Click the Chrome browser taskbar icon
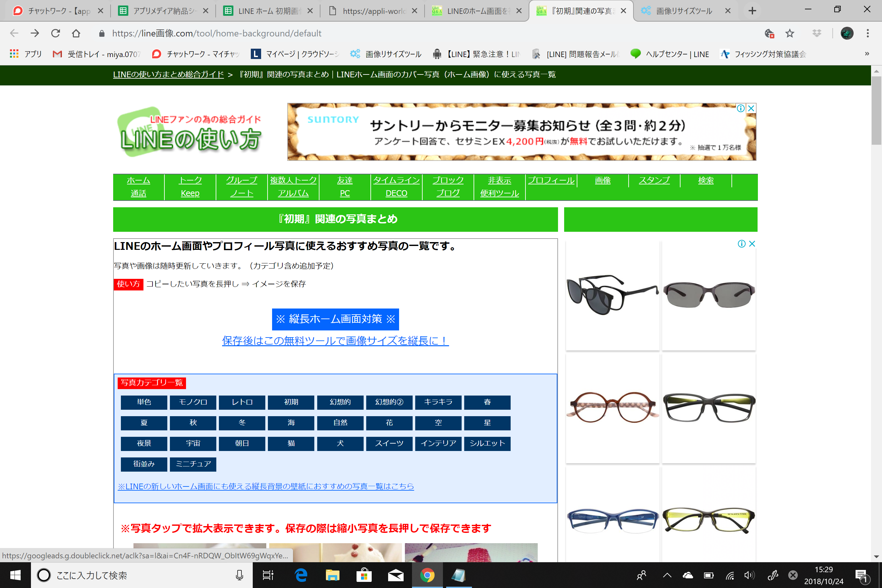Image resolution: width=882 pixels, height=588 pixels. point(426,575)
